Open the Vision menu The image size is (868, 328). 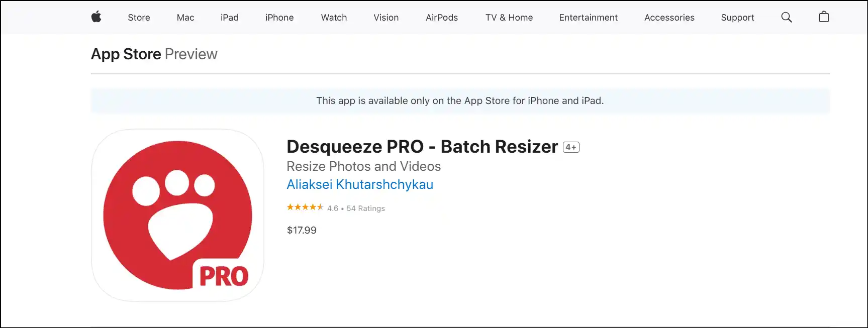coord(386,18)
